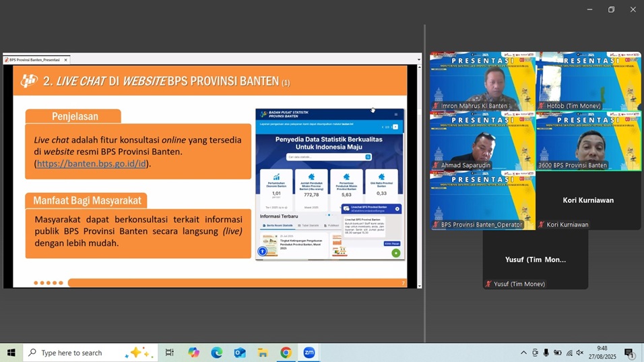Click the BPS logo in slide header
The width and height of the screenshot is (644, 362).
29,81
